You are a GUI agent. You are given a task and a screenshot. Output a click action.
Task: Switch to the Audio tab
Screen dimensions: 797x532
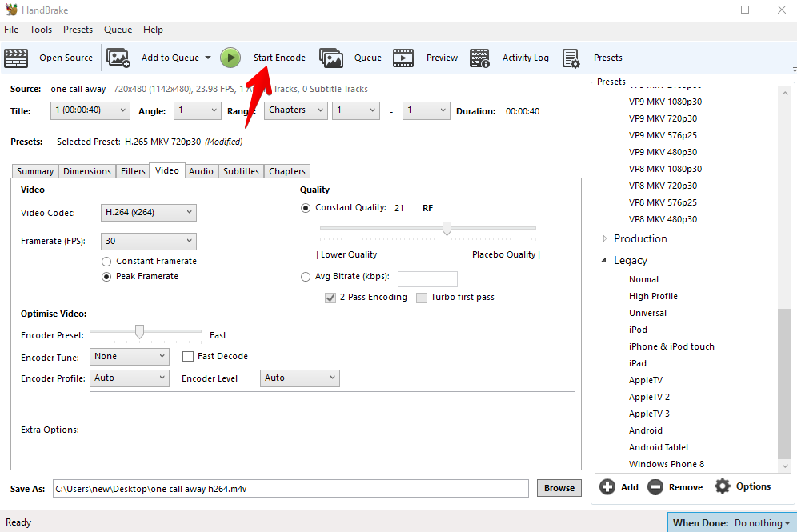point(201,171)
